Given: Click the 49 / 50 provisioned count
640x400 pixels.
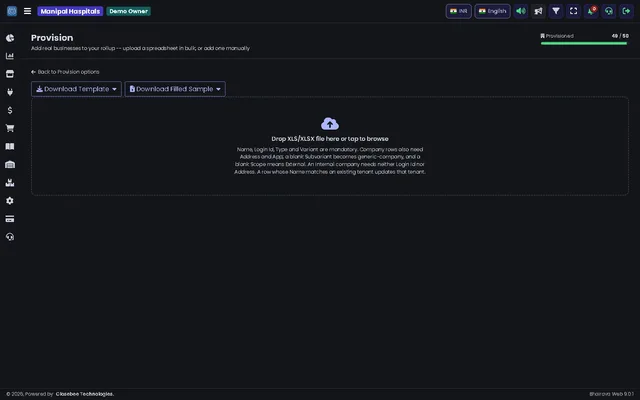Looking at the screenshot, I should [x=620, y=36].
